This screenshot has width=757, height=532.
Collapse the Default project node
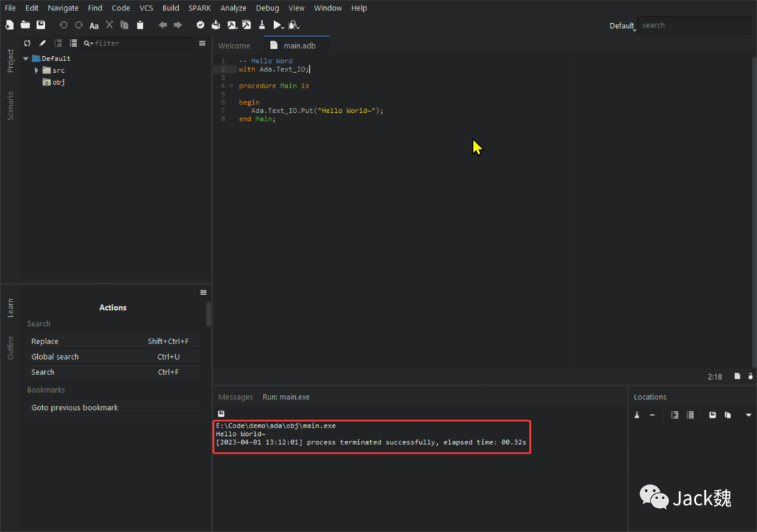tap(26, 59)
